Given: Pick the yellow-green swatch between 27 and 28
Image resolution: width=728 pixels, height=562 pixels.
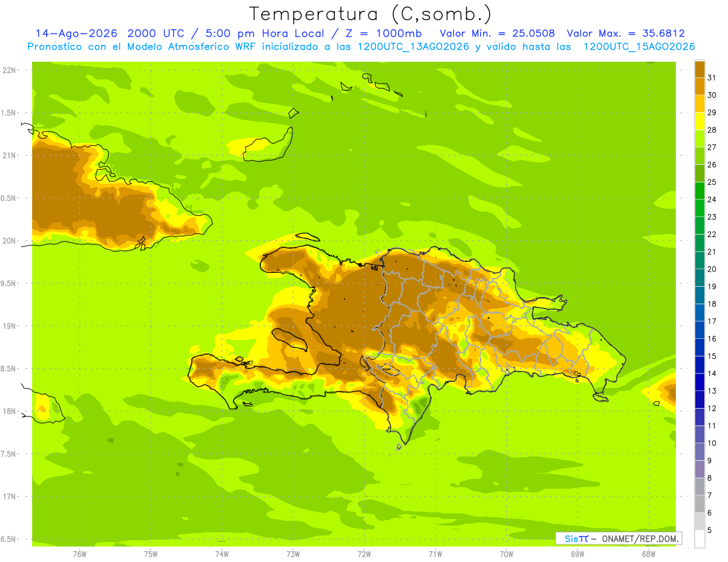Looking at the screenshot, I should pyautogui.click(x=699, y=139).
